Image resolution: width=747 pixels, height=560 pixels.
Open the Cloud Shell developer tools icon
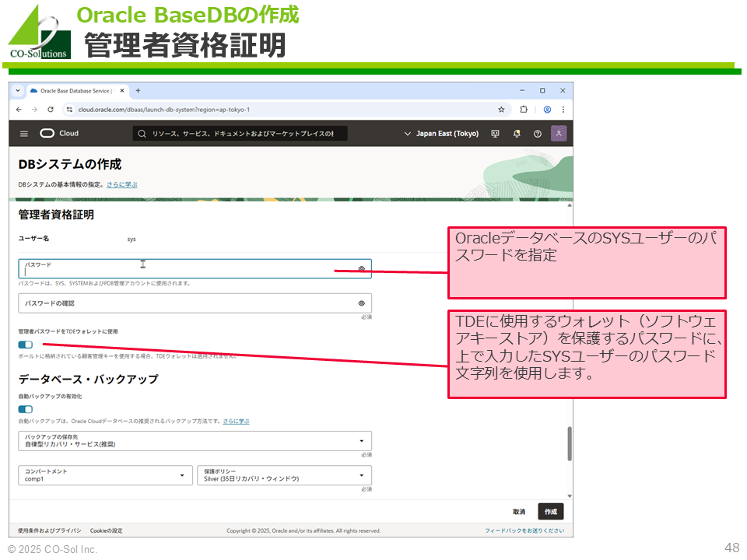pos(496,134)
